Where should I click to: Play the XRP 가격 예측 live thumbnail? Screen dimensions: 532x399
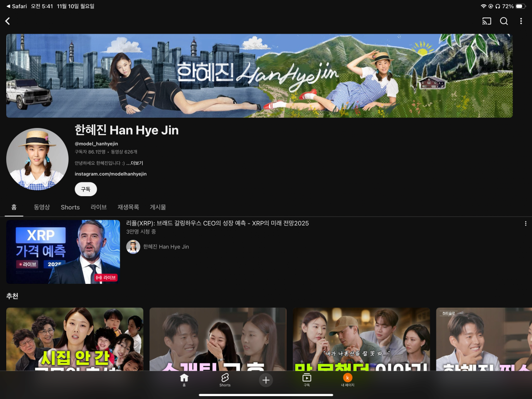pyautogui.click(x=63, y=252)
